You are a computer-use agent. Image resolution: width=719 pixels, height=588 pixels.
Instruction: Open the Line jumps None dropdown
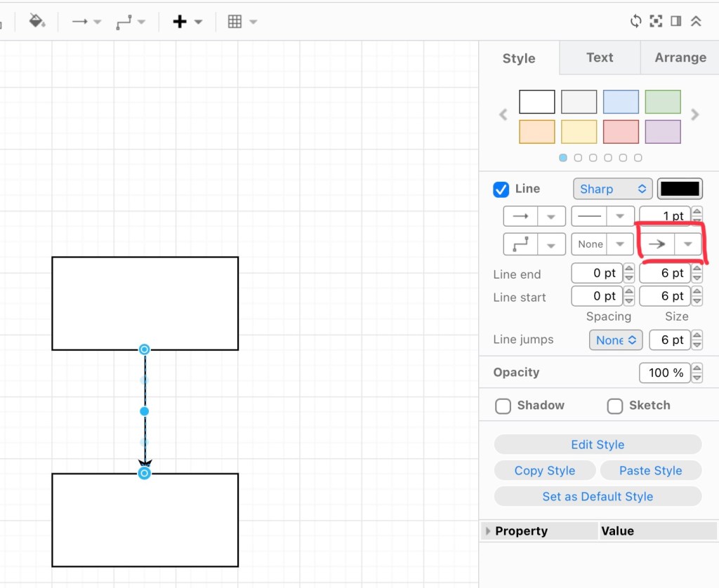point(616,340)
